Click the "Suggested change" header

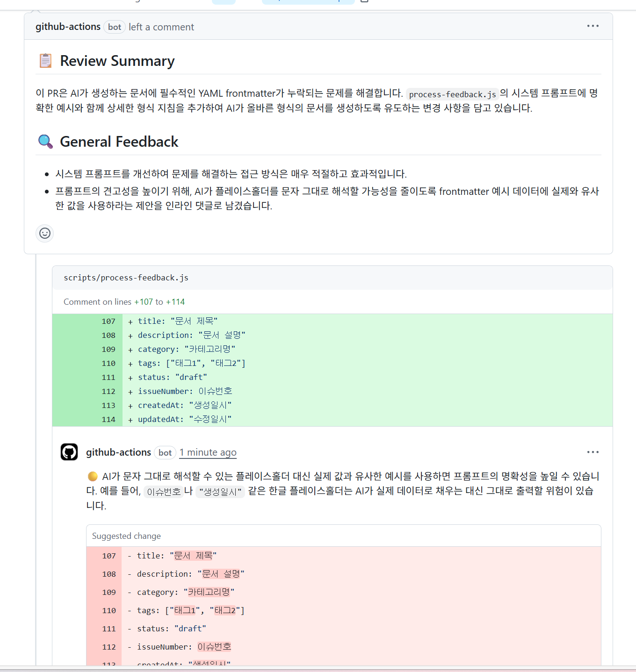point(126,536)
